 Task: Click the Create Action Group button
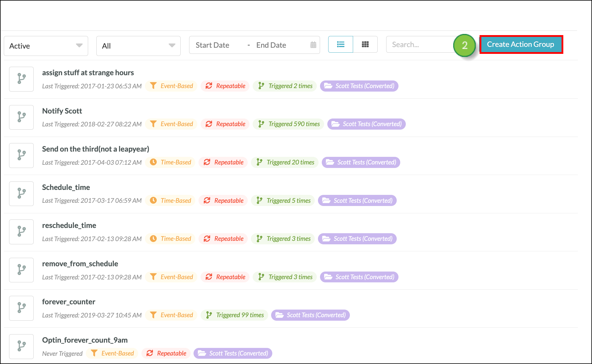click(x=521, y=44)
